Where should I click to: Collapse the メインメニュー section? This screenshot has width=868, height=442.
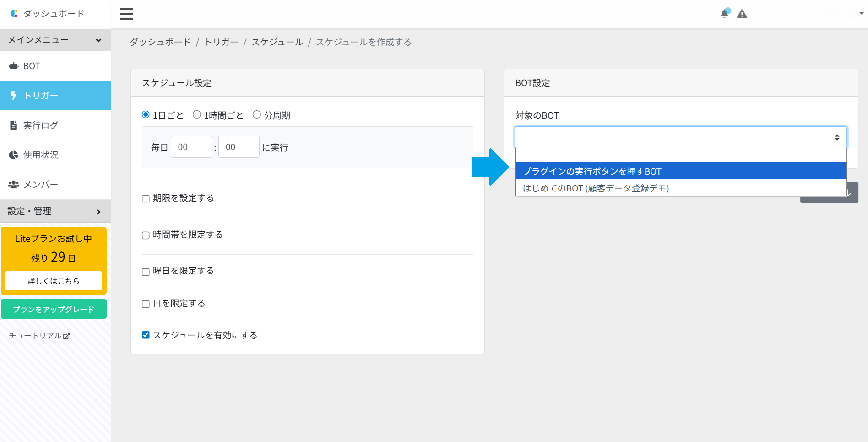pos(55,40)
